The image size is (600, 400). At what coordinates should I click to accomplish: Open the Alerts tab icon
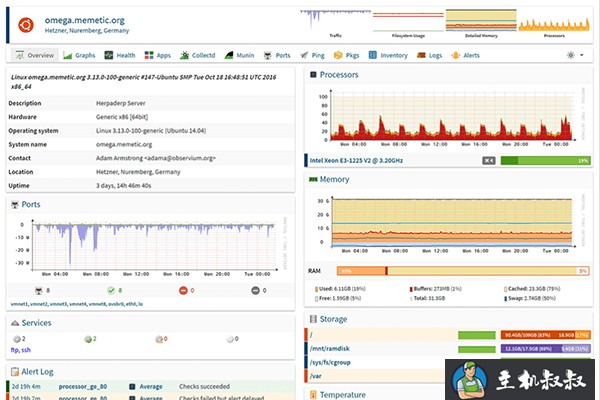coord(455,55)
